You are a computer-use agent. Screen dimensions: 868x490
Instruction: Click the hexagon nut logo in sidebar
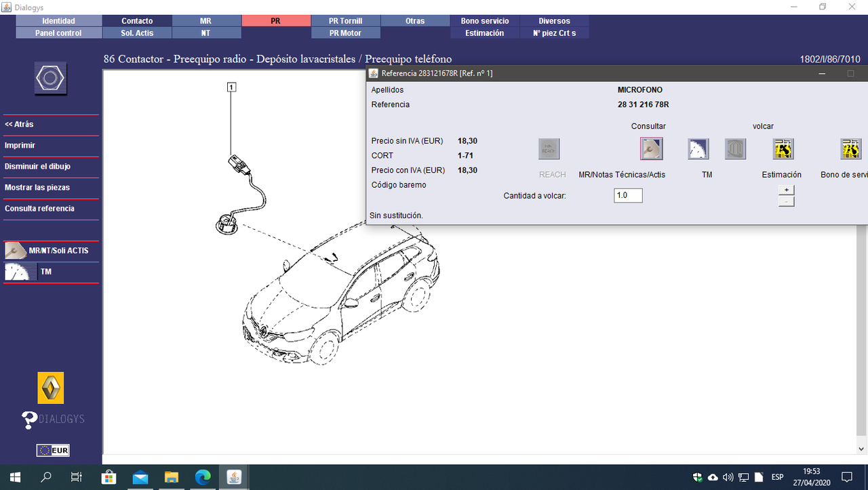coord(50,79)
